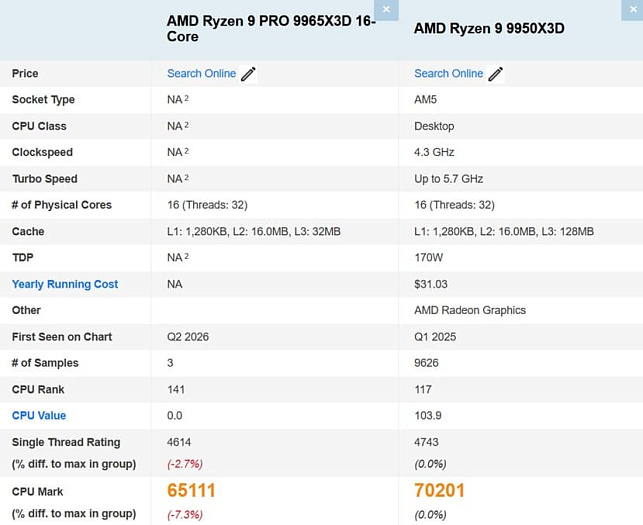Click the Turbo Speed row label

pos(45,179)
